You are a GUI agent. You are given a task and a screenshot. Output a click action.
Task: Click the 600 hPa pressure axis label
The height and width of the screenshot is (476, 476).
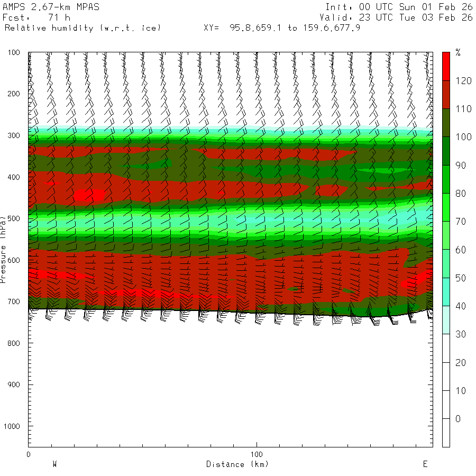pyautogui.click(x=14, y=260)
